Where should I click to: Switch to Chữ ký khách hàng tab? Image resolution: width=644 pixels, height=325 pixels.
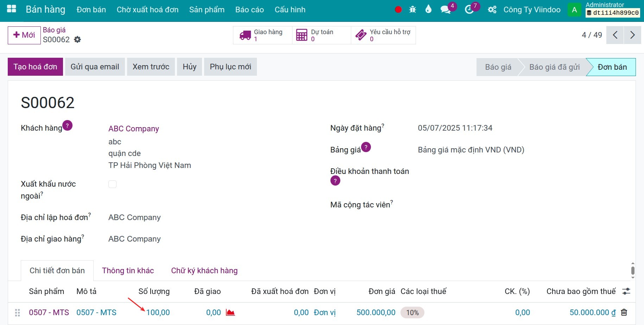[x=204, y=270]
